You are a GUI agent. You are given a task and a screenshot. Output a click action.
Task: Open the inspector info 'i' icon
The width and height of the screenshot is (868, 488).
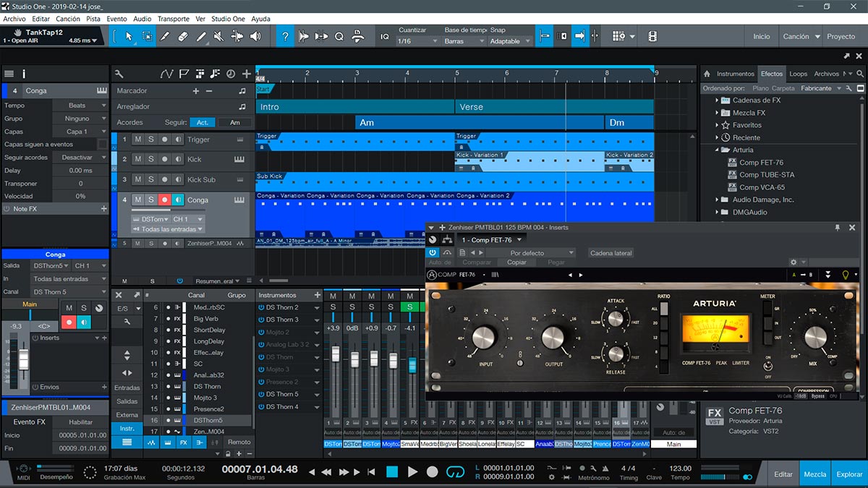click(x=24, y=74)
